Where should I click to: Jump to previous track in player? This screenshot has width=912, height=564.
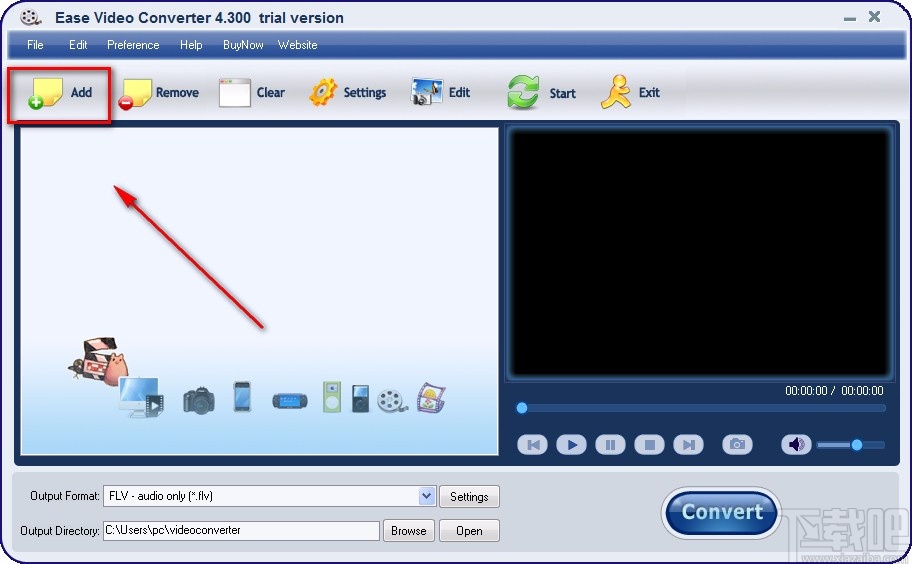pyautogui.click(x=532, y=445)
